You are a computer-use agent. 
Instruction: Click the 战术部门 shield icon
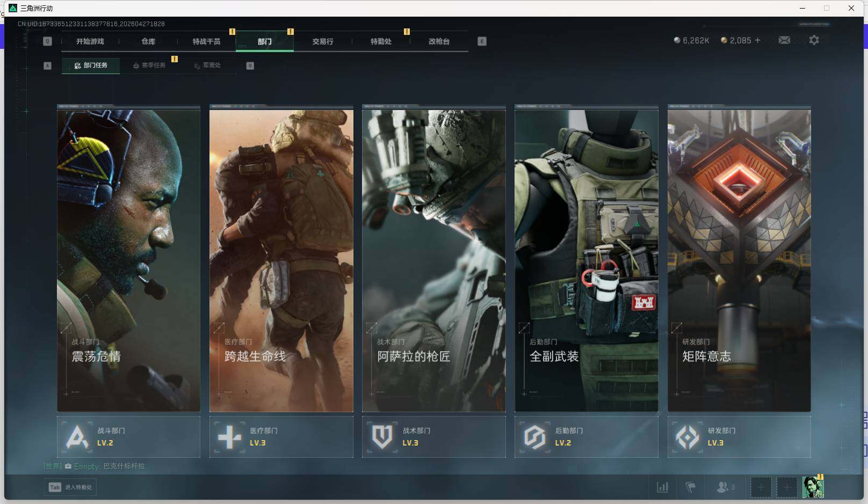(x=382, y=437)
